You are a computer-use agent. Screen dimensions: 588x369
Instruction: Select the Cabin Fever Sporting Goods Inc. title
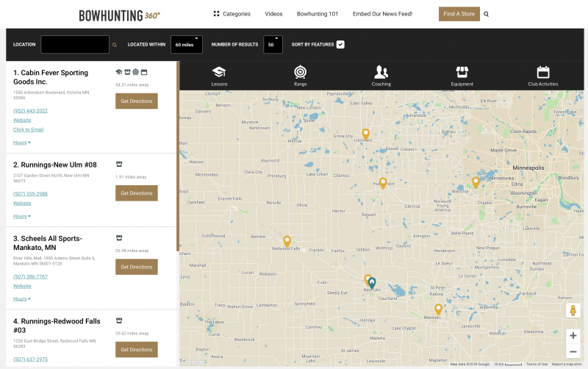click(x=51, y=77)
